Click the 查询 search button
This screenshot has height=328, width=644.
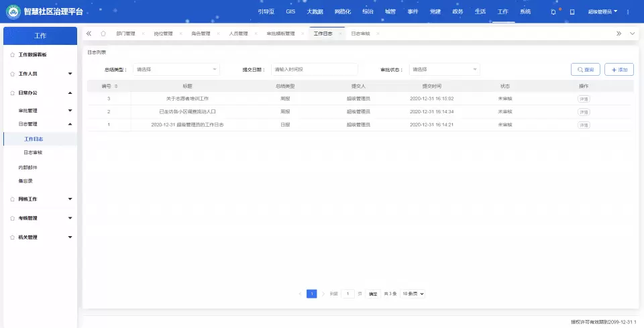pos(585,69)
